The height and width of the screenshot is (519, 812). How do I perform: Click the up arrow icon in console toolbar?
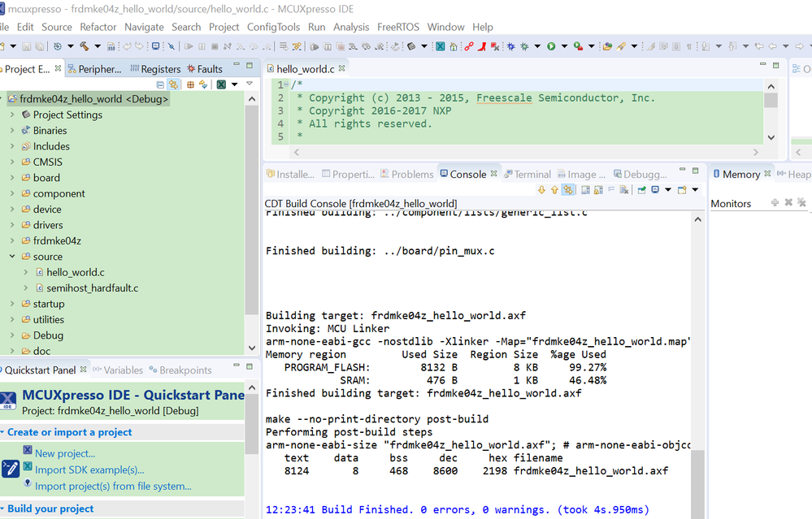554,190
